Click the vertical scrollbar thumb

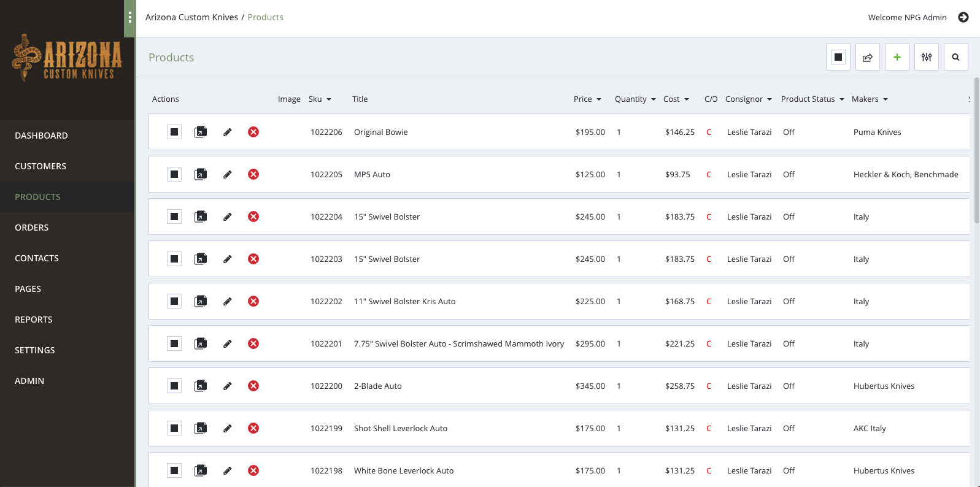pos(977,150)
